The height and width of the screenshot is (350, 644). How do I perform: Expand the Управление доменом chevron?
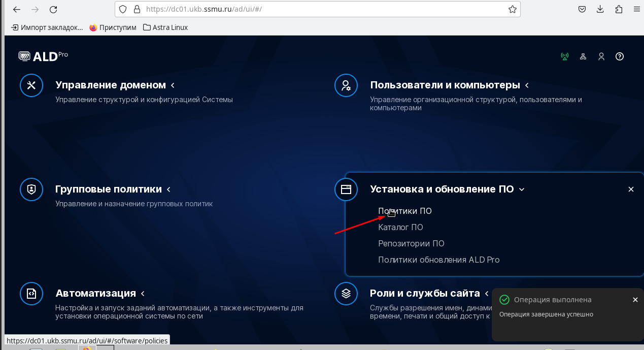coord(173,85)
